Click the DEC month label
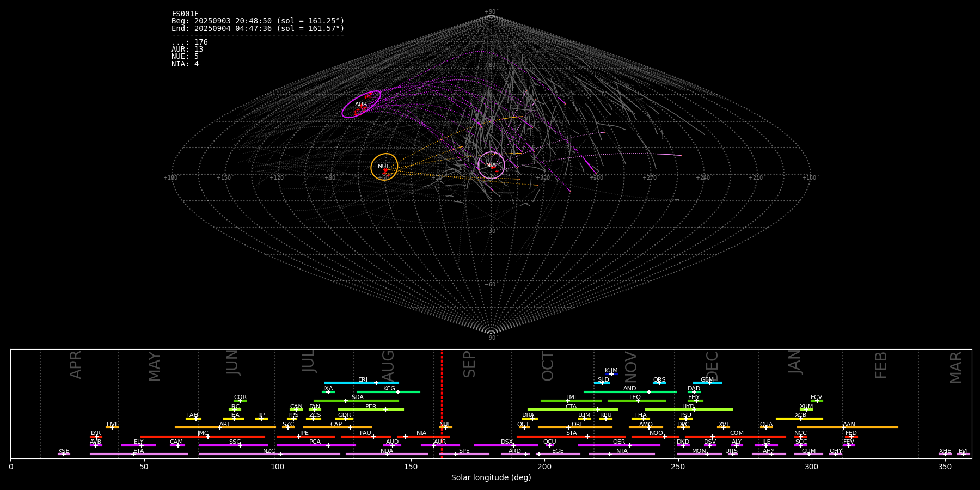 tap(712, 366)
